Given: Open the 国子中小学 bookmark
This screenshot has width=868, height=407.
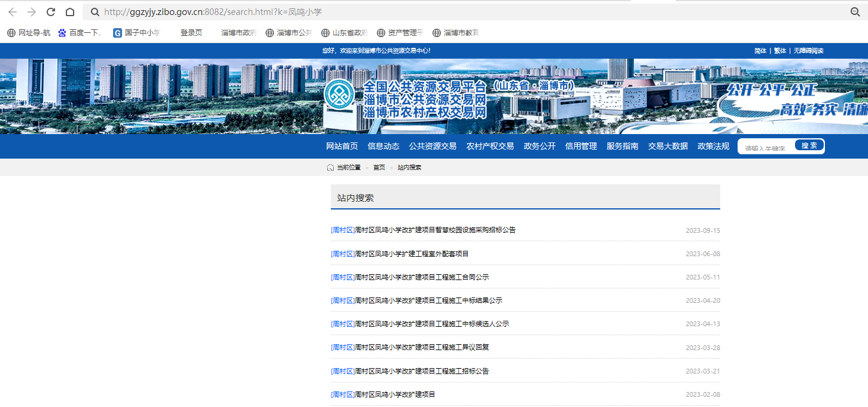Looking at the screenshot, I should pos(137,33).
